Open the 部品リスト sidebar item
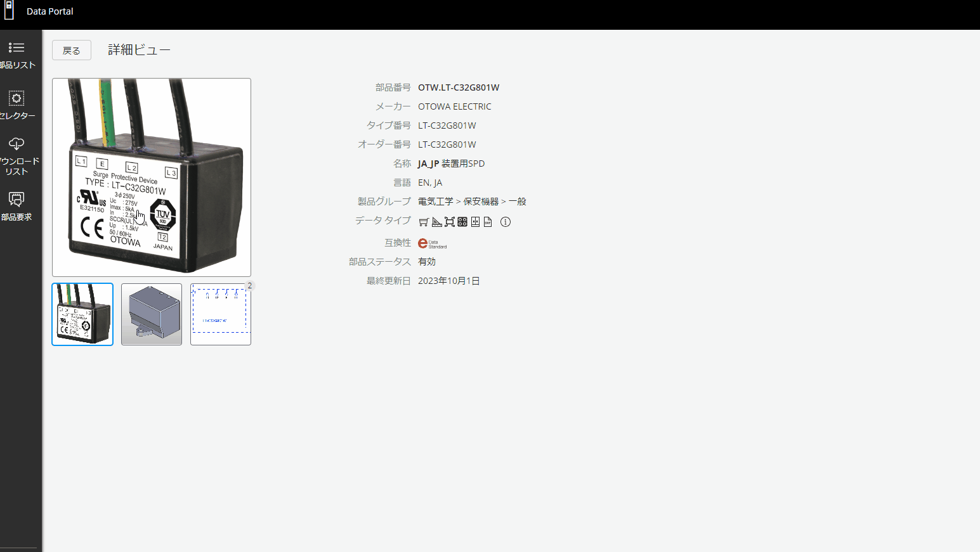980x552 pixels. [17, 55]
